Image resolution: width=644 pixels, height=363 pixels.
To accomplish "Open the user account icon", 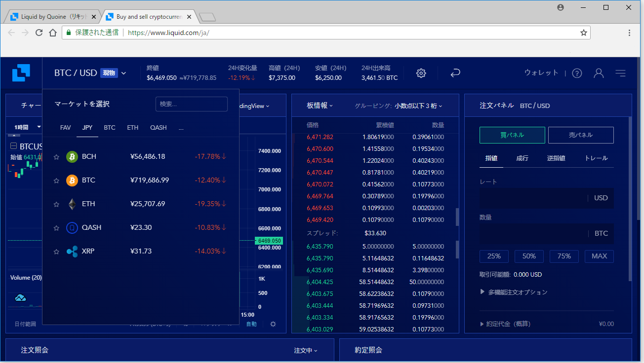I will [x=599, y=73].
